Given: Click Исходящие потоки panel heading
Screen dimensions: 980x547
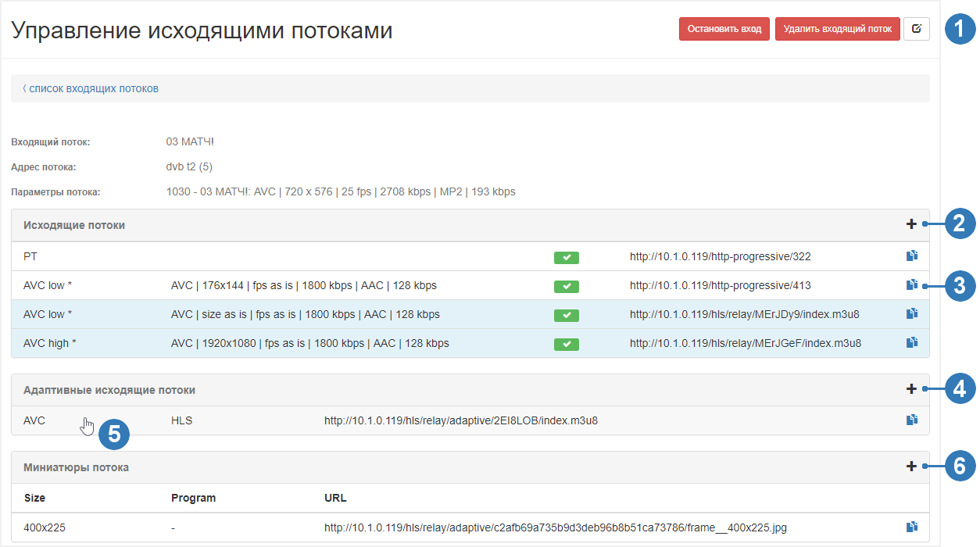Looking at the screenshot, I should pos(74,225).
